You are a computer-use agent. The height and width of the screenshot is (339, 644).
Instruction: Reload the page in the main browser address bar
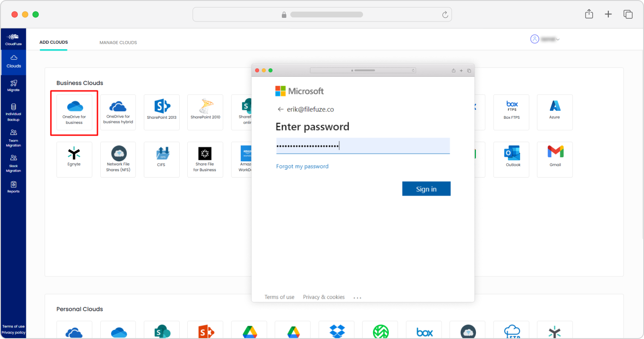point(445,15)
